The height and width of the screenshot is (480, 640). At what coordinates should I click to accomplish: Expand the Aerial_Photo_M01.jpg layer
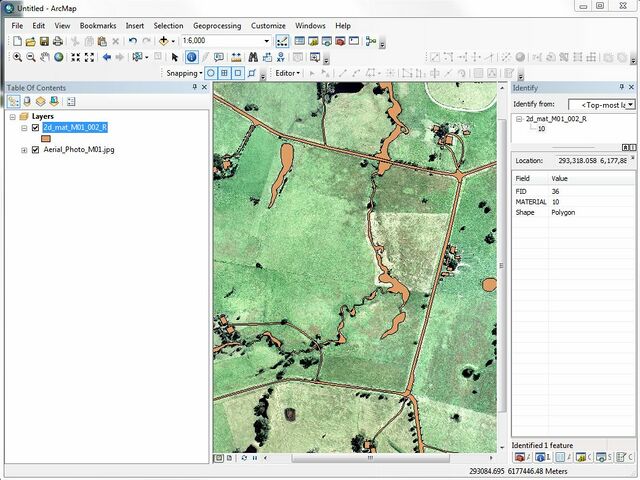coord(24,149)
